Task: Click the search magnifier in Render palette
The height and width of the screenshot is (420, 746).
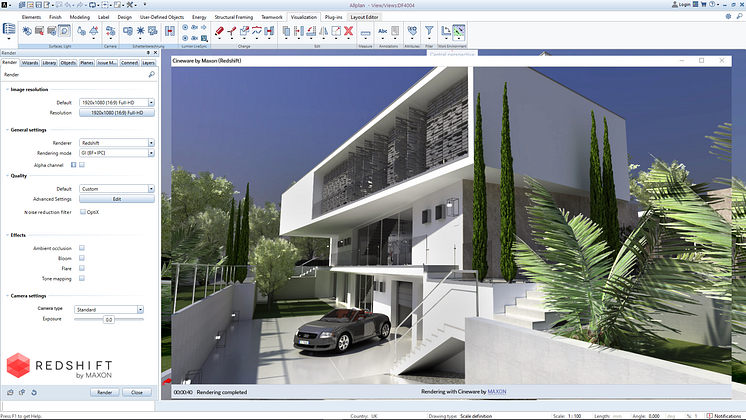Action: tap(151, 74)
